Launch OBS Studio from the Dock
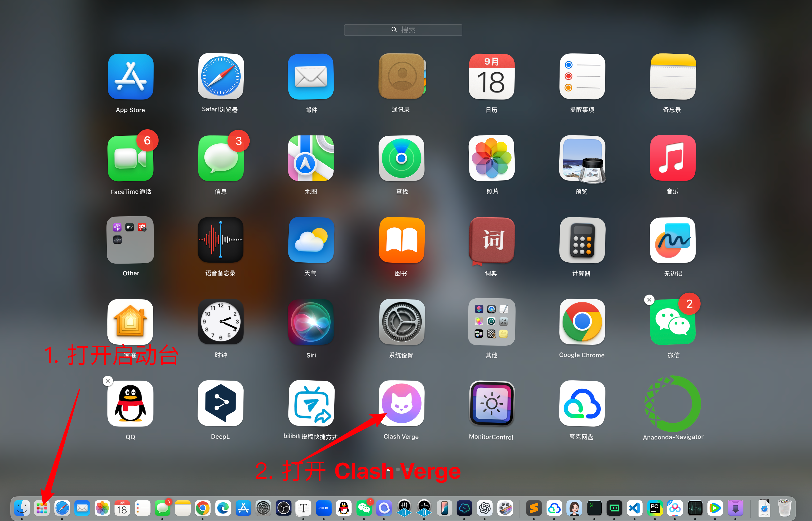Viewport: 812px width, 521px height. coord(283,508)
